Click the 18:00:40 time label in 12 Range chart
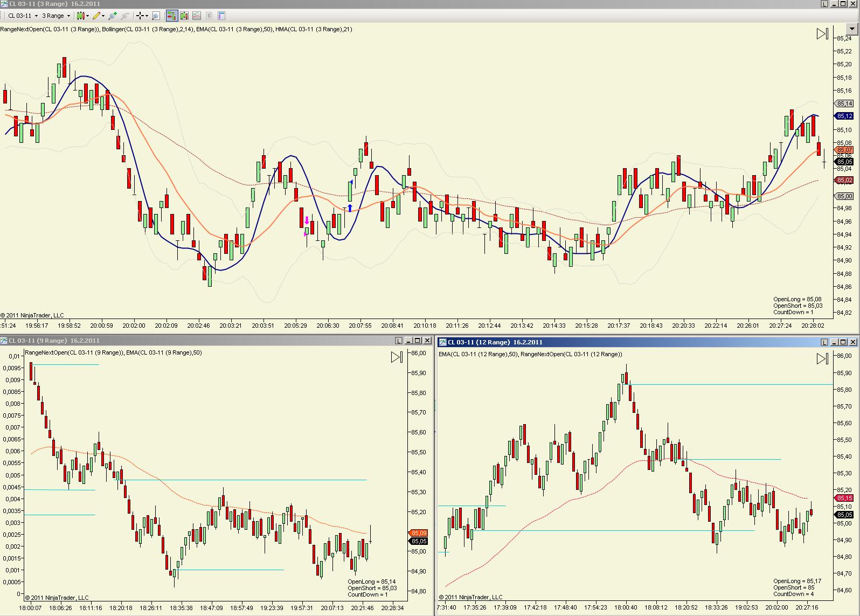This screenshot has height=616, width=860. coord(626,607)
